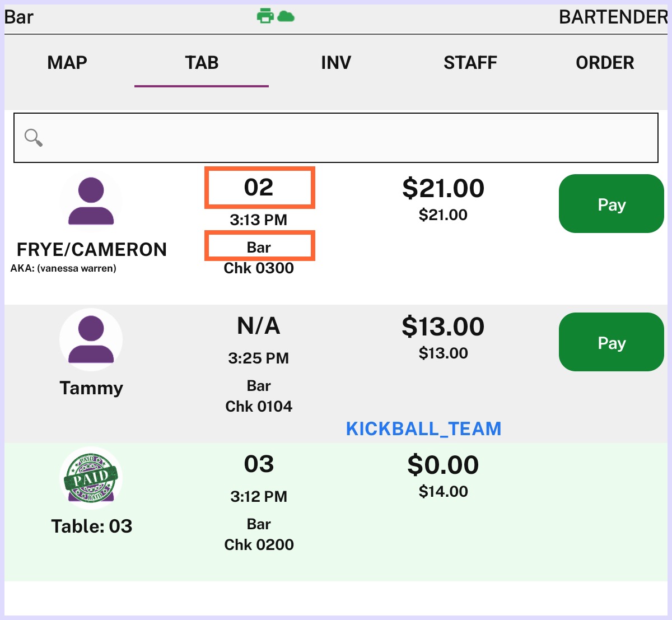Click the highlighted Bar location label
The height and width of the screenshot is (620, 672).
click(x=259, y=246)
